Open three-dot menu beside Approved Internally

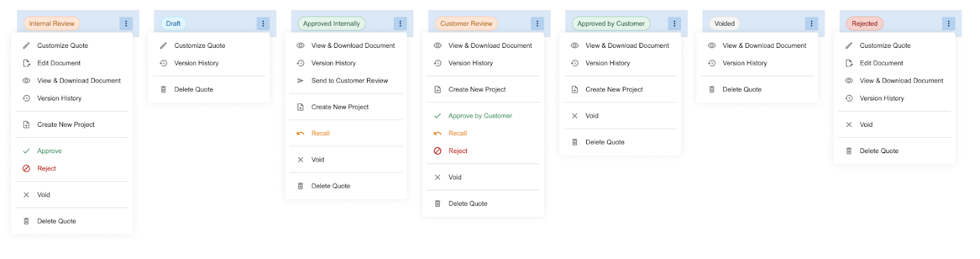pyautogui.click(x=401, y=24)
